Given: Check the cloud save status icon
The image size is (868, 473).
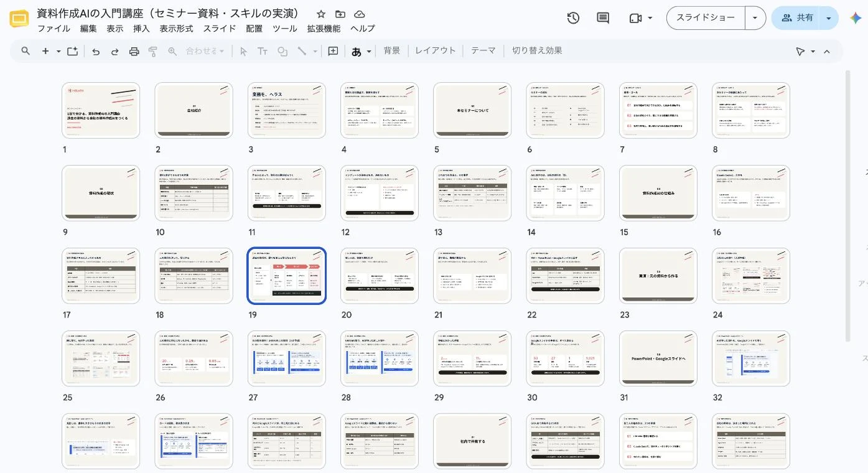Looking at the screenshot, I should point(359,14).
